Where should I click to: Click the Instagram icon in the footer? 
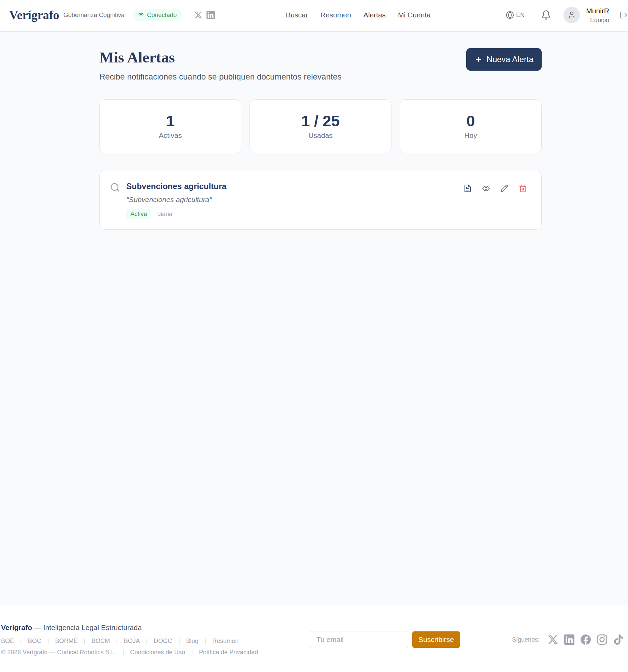(x=602, y=640)
